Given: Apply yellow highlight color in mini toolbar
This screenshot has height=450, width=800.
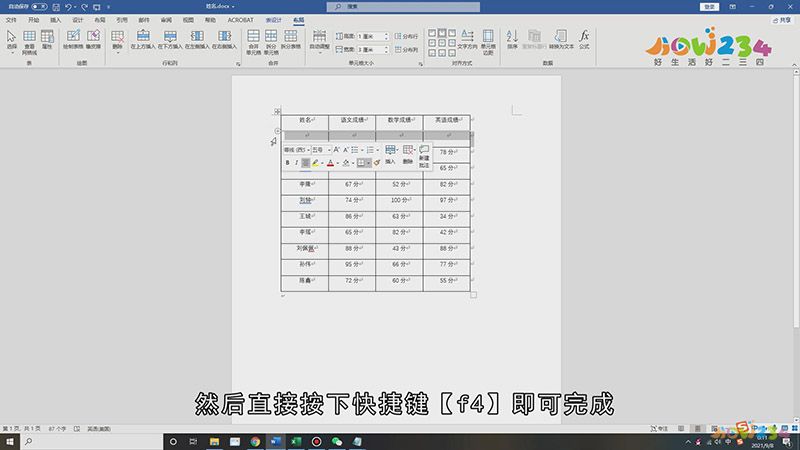Looking at the screenshot, I should pos(315,163).
